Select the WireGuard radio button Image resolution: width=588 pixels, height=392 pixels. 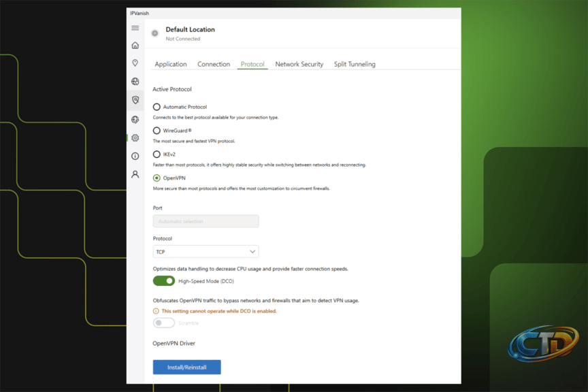click(157, 131)
